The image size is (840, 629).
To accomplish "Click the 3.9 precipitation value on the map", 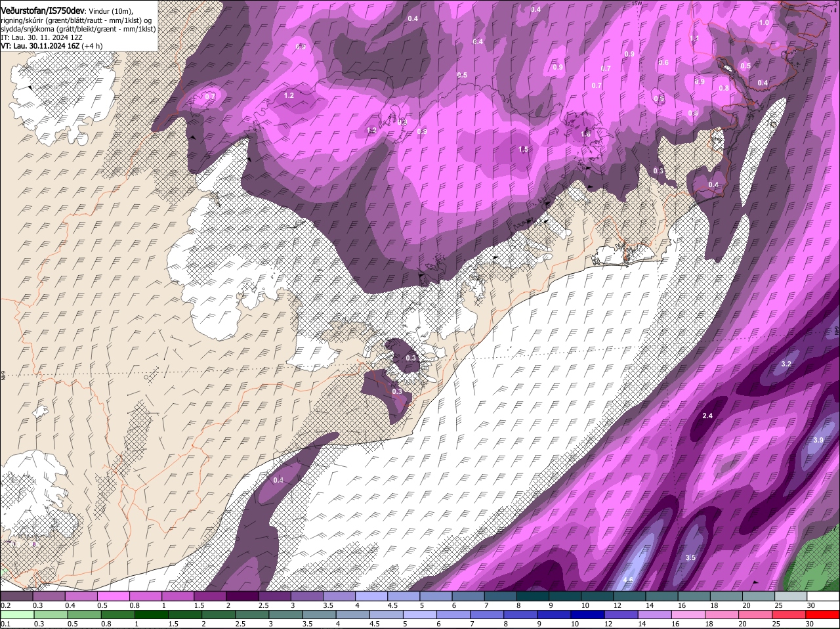I will coord(818,440).
